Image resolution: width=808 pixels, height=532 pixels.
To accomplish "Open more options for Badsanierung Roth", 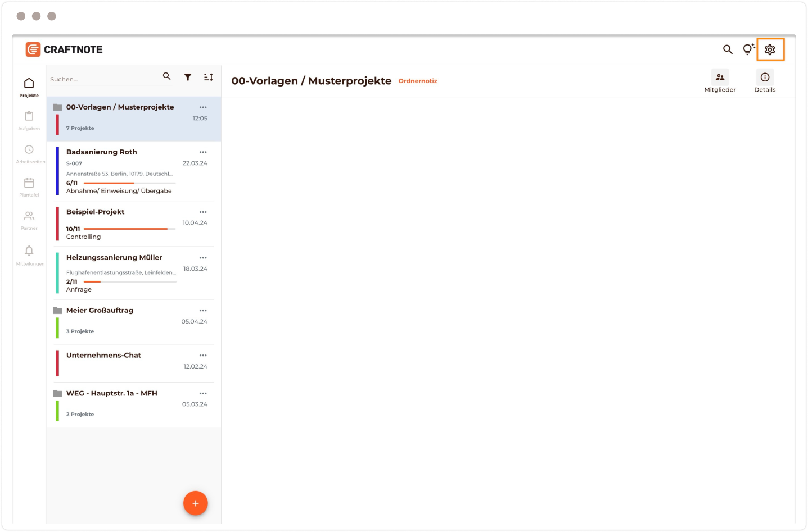I will [203, 152].
